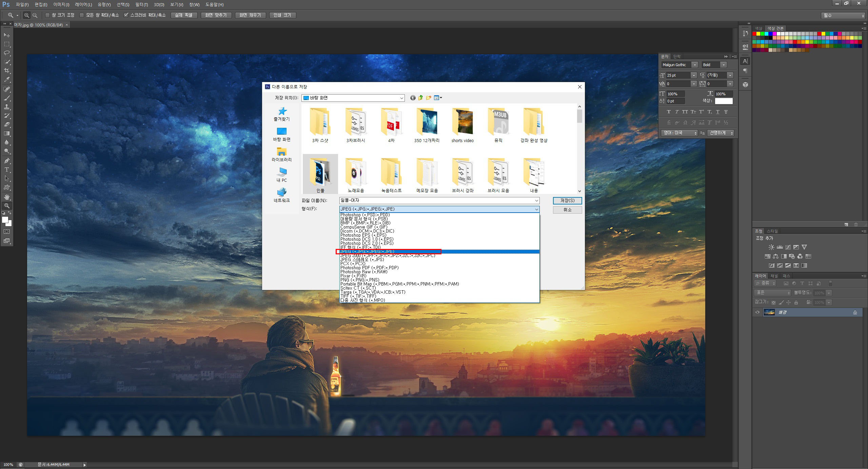The width and height of the screenshot is (868, 469).
Task: Choose the Eyedropper tool
Action: (7, 79)
